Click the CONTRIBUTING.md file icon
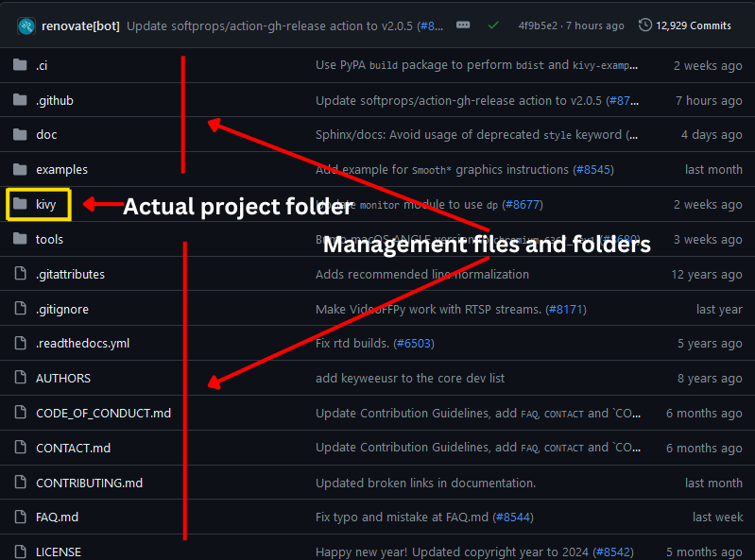The width and height of the screenshot is (755, 560). click(20, 482)
